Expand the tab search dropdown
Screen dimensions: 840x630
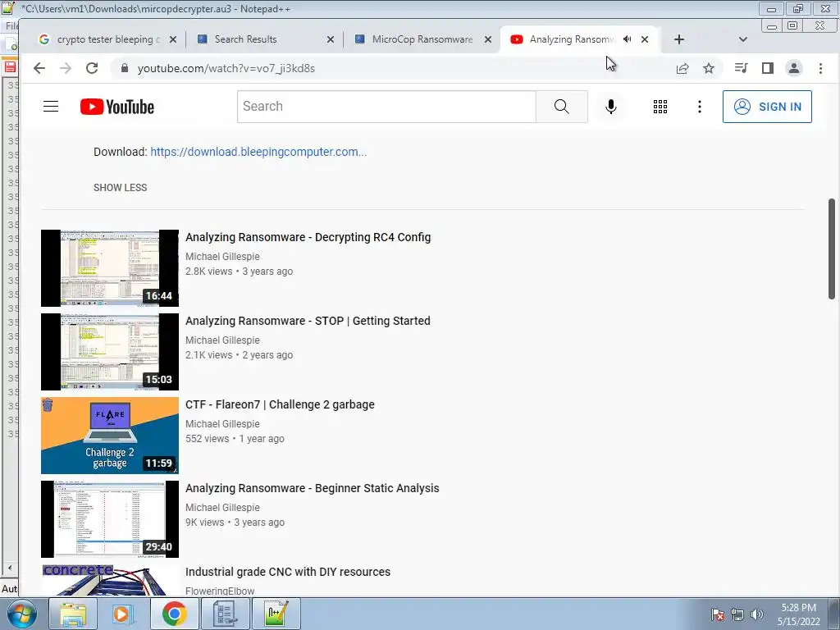click(x=742, y=39)
